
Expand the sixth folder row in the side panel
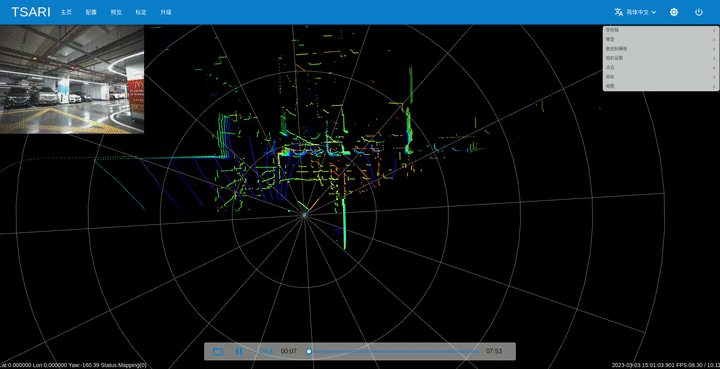661,77
